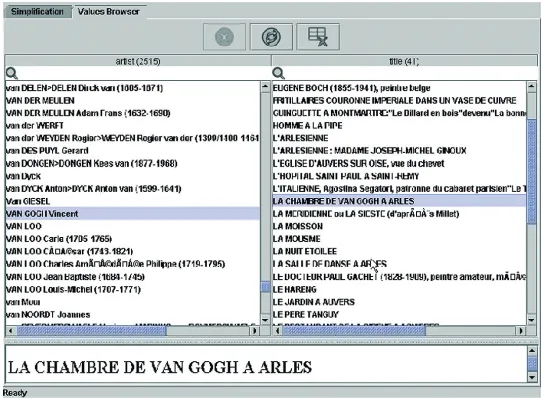The image size is (542, 398).
Task: Select title L'ITALIENNE, Agostina Segatori
Action: click(399, 188)
